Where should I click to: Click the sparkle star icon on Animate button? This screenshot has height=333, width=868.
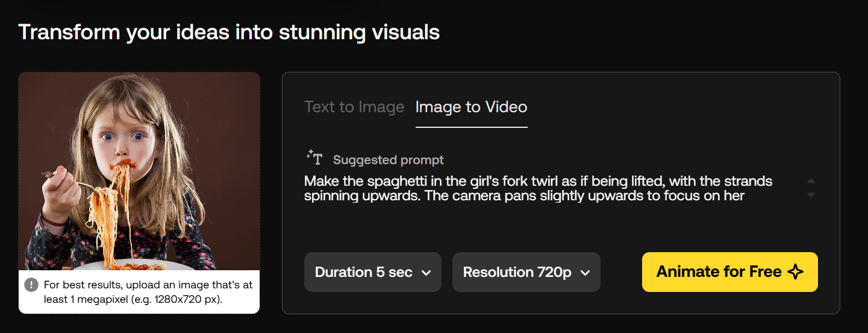[x=796, y=272]
